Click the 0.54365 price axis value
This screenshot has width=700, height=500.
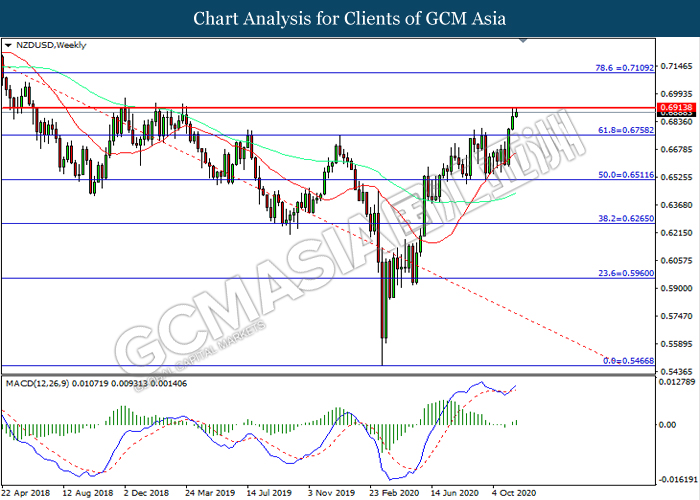[677, 371]
